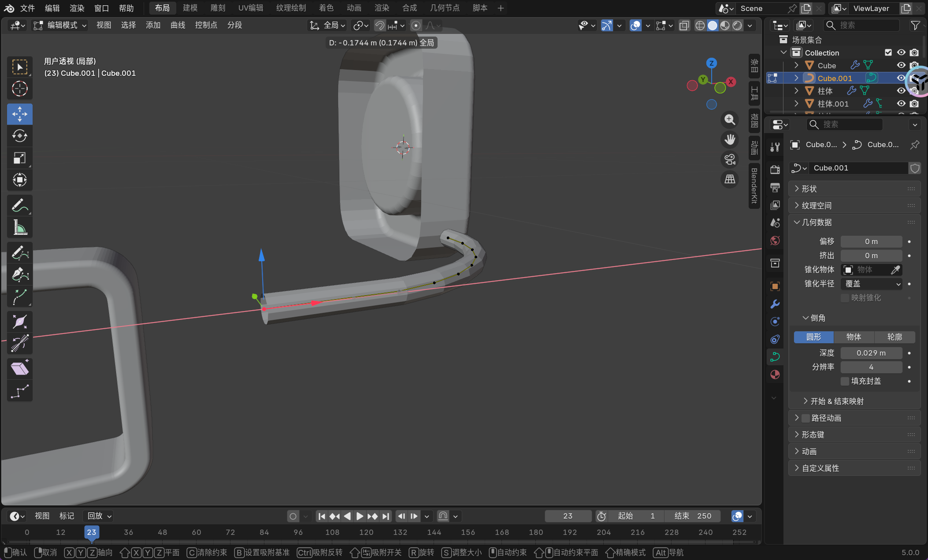Switch to the 建模 workspace tab

click(190, 8)
